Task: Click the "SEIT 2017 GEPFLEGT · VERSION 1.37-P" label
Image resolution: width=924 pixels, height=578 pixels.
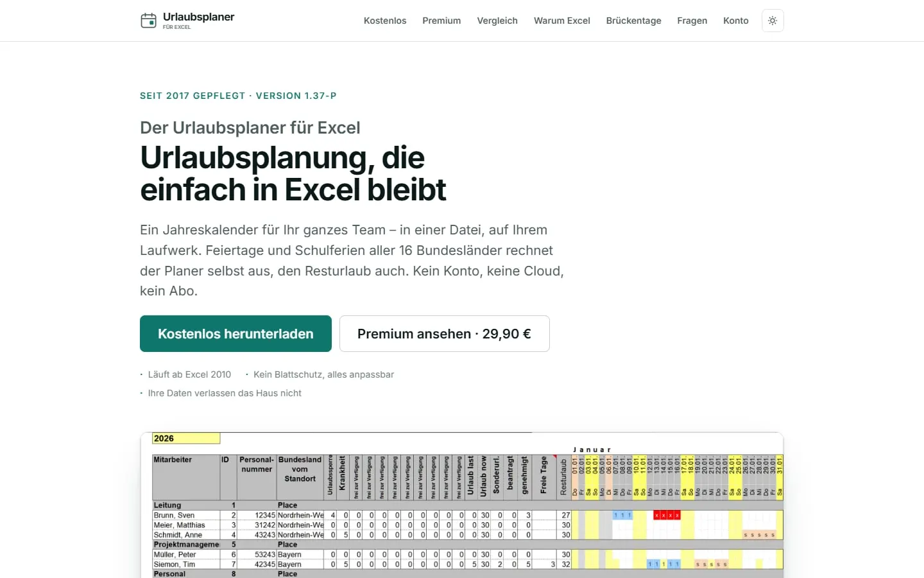Action: pyautogui.click(x=238, y=96)
